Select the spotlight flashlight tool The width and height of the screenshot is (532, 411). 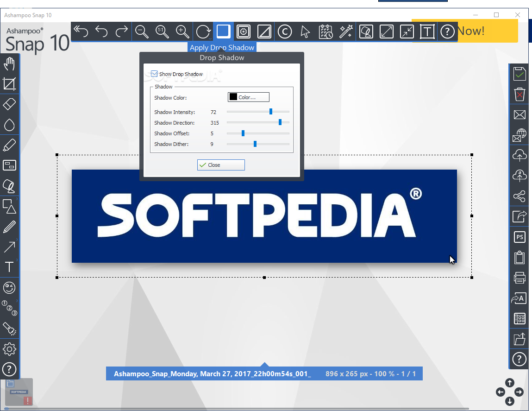coord(10,329)
